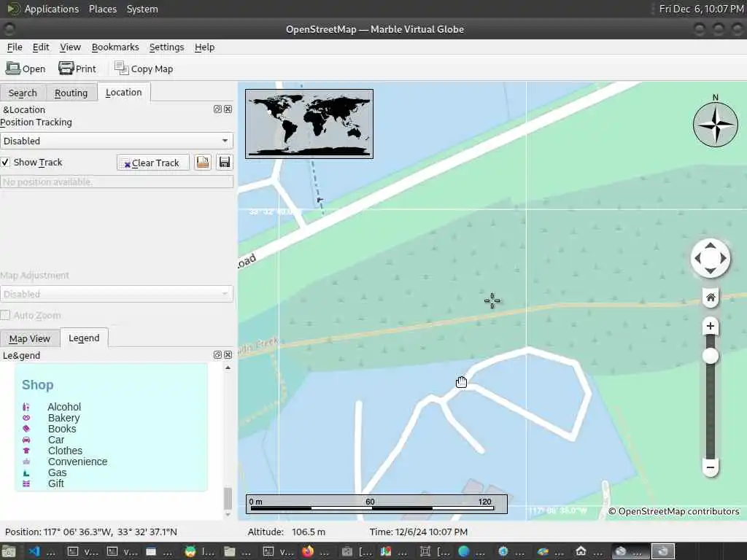This screenshot has width=747, height=560.
Task: Select the Location tab
Action: point(124,93)
